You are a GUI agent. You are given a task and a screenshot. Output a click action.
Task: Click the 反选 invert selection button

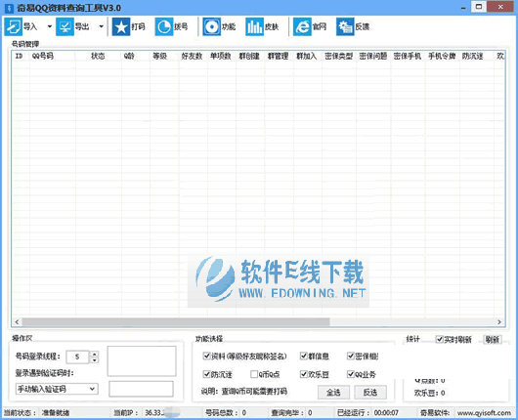click(370, 393)
